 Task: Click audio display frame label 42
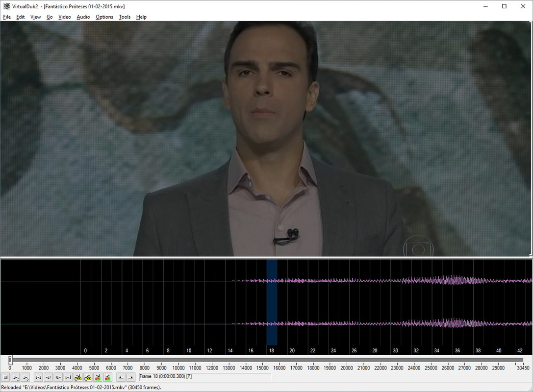click(519, 350)
